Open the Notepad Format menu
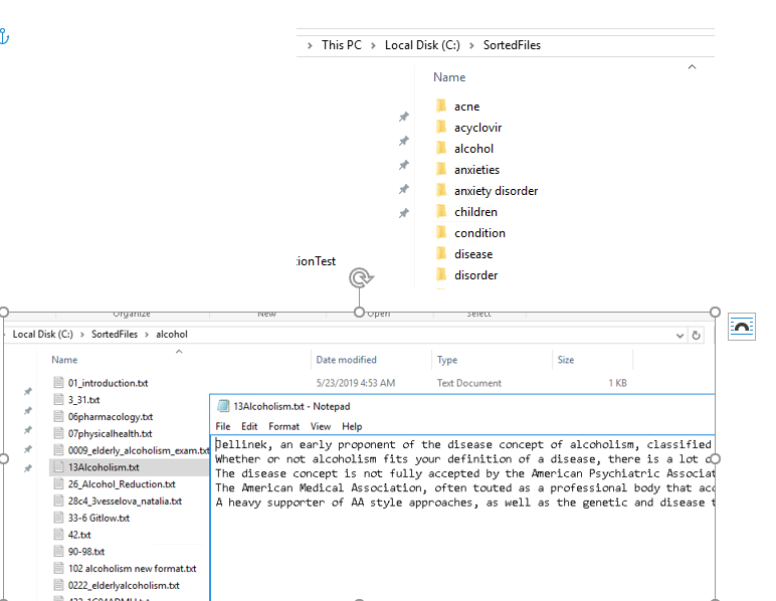Viewport: 776px width, 601px height. (x=284, y=426)
